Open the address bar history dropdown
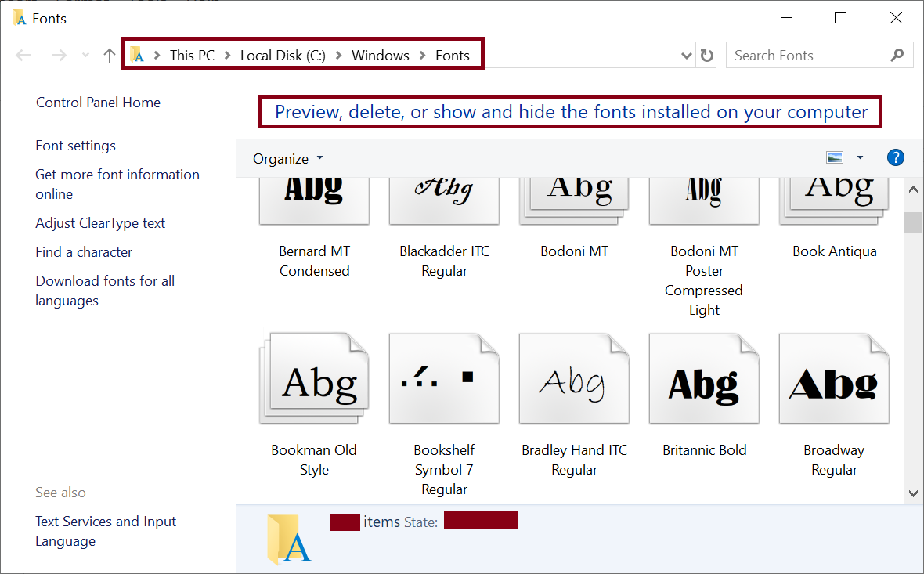The height and width of the screenshot is (574, 924). click(687, 55)
